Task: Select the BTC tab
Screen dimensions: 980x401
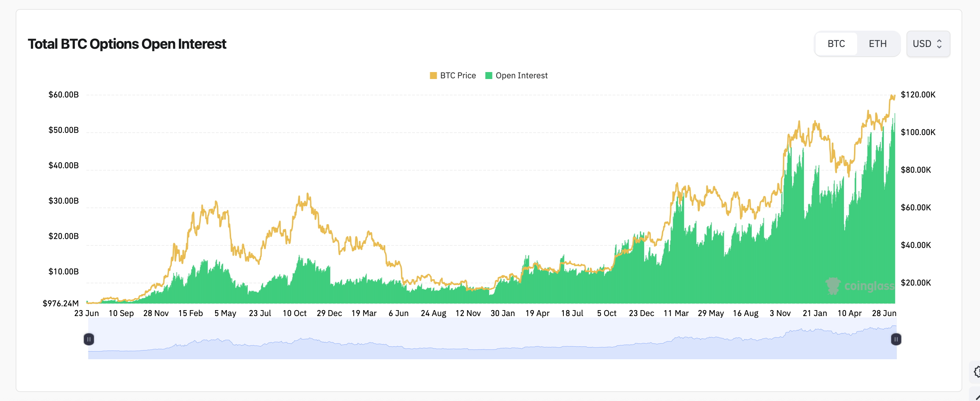Action: coord(836,44)
